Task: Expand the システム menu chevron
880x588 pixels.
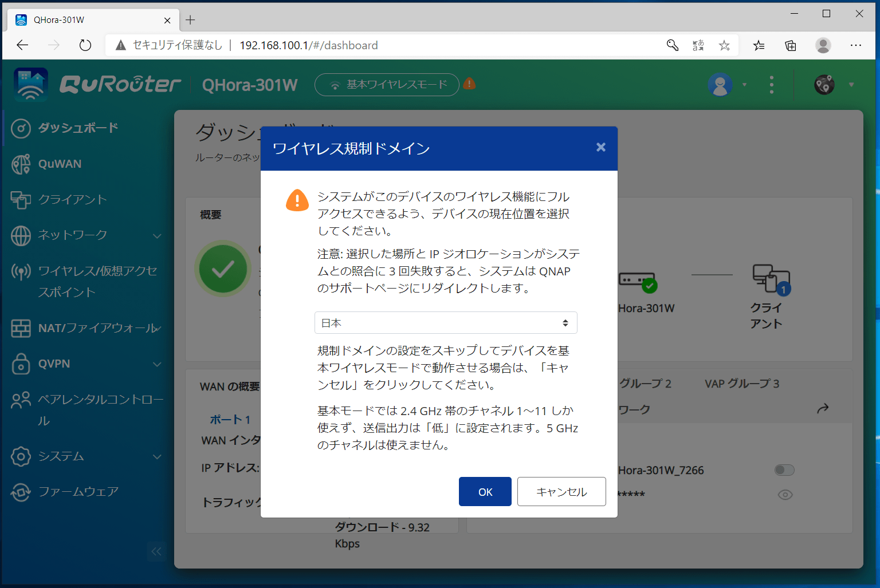Action: coord(157,457)
